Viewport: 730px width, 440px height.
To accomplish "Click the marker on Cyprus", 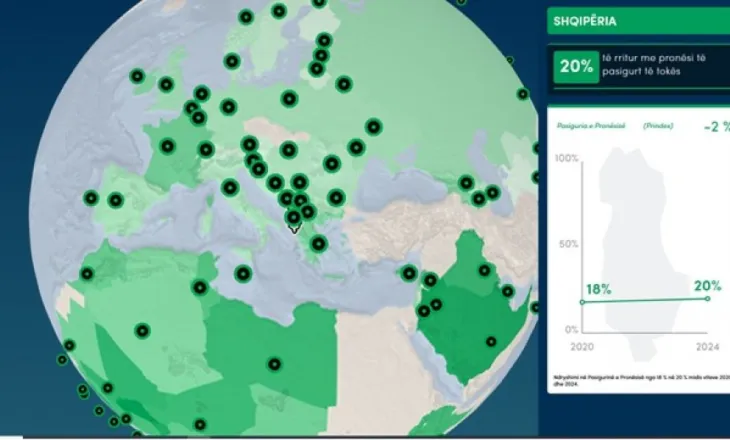I will [408, 272].
